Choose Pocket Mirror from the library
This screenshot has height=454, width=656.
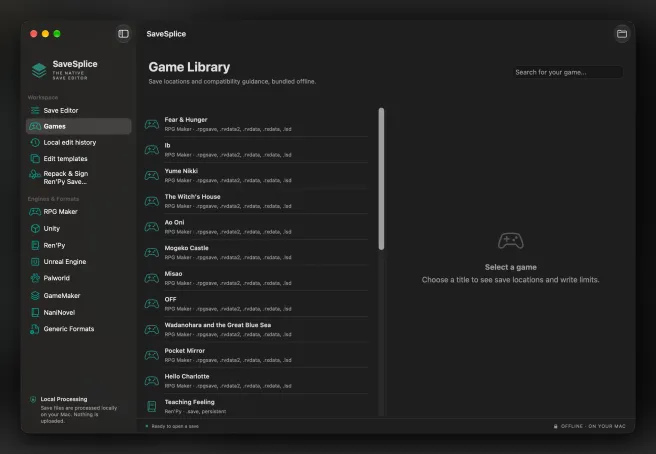(256, 355)
